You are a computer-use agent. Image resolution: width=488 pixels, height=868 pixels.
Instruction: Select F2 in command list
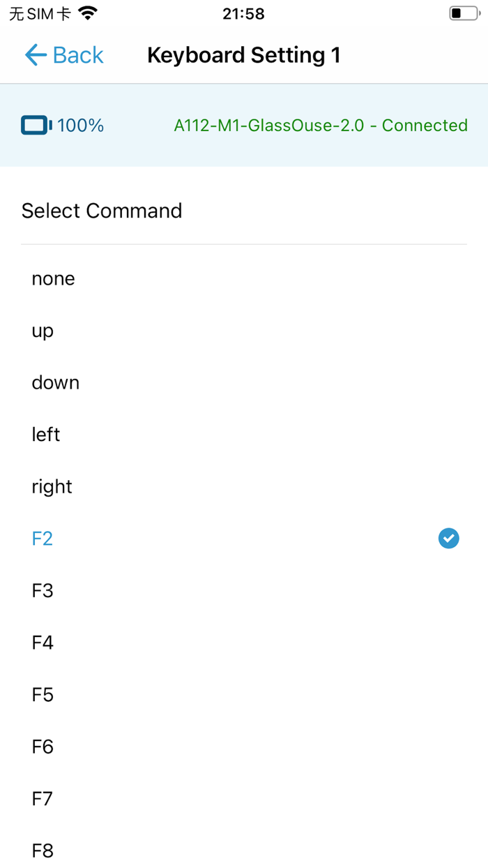point(43,539)
